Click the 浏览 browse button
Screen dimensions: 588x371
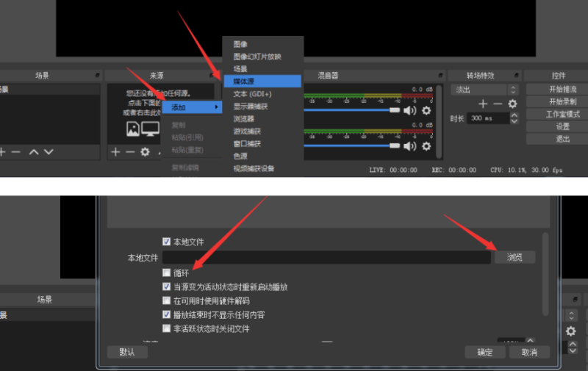[x=514, y=257]
